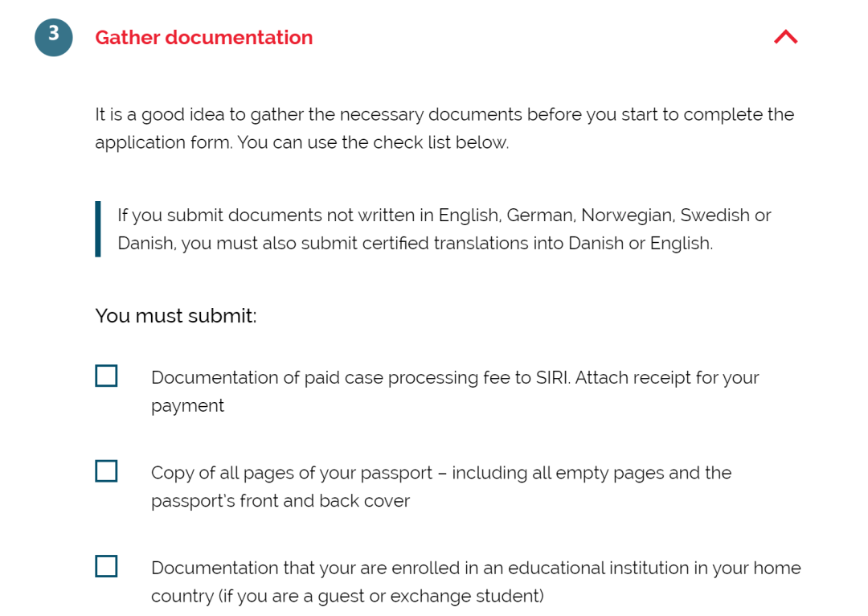Screen dimensions: 868x616
Task: Click 'passport's front and back cover' text
Action: (280, 501)
